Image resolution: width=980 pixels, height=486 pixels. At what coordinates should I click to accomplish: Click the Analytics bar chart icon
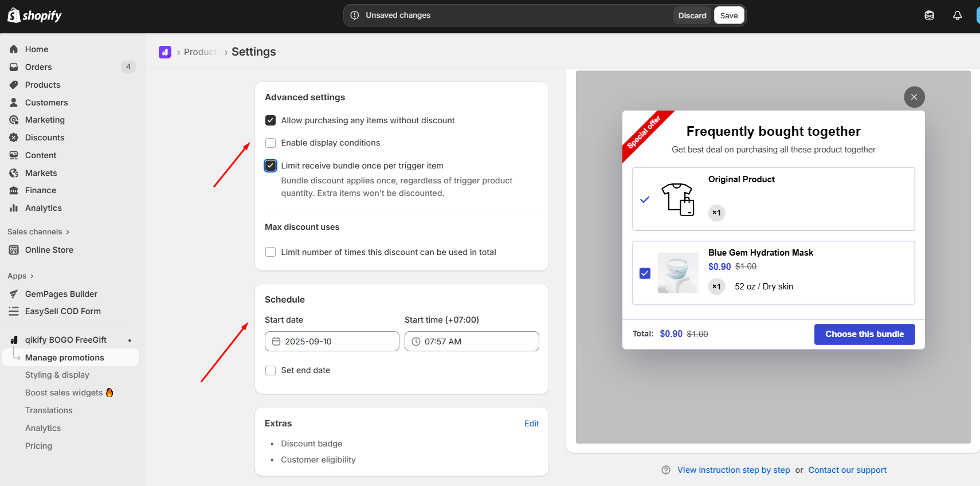14,208
